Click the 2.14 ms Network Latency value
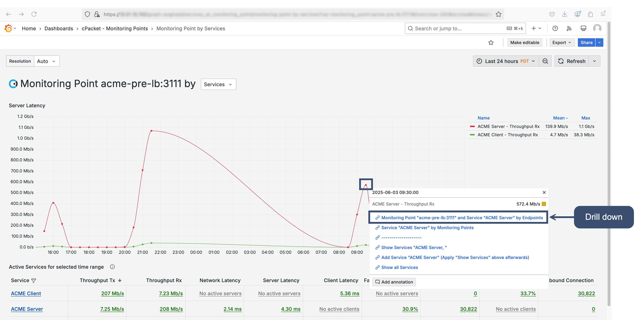The height and width of the screenshot is (320, 644). click(232, 309)
